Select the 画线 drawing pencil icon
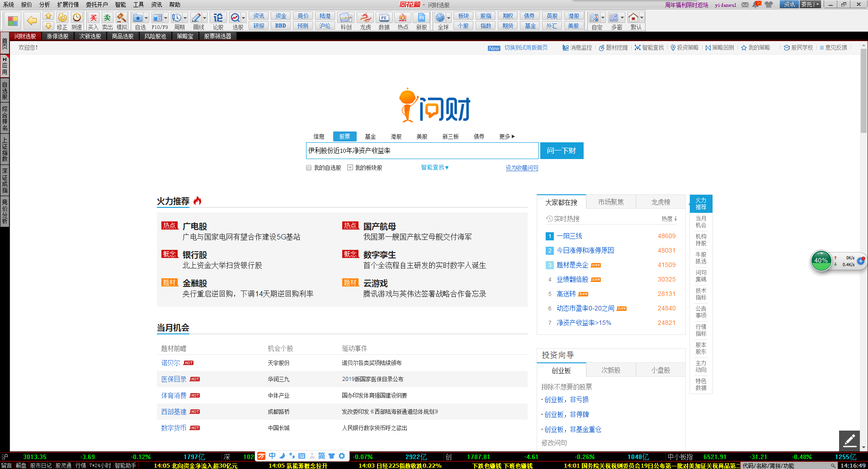The image size is (868, 469). [x=196, y=18]
